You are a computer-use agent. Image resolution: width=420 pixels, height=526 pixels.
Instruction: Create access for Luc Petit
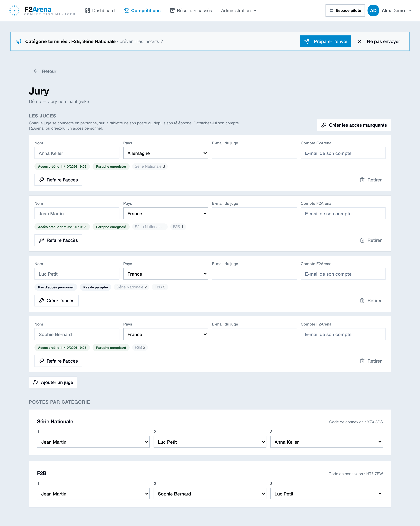click(57, 301)
